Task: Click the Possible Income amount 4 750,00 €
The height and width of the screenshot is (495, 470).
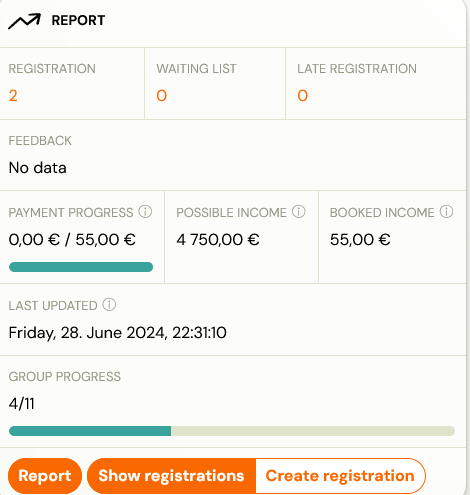Action: [218, 240]
